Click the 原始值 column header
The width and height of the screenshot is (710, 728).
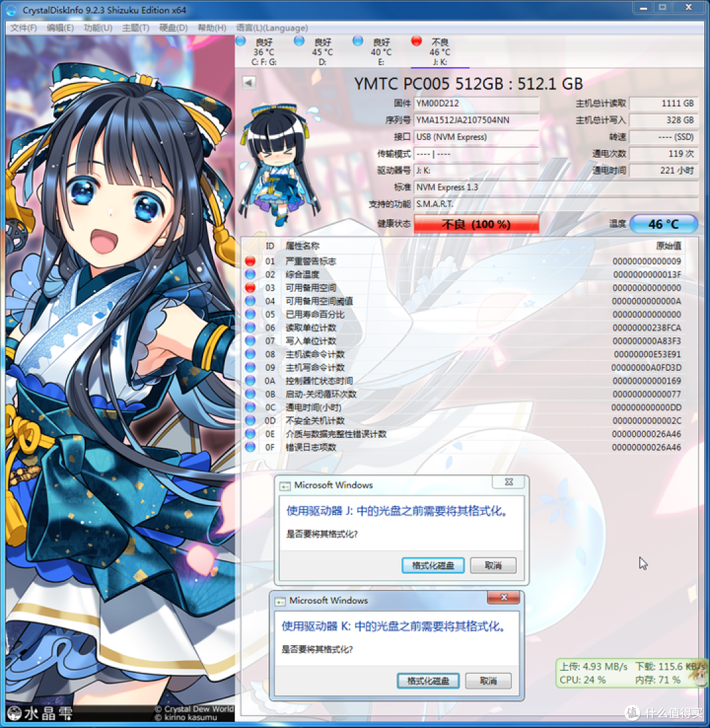tap(668, 245)
